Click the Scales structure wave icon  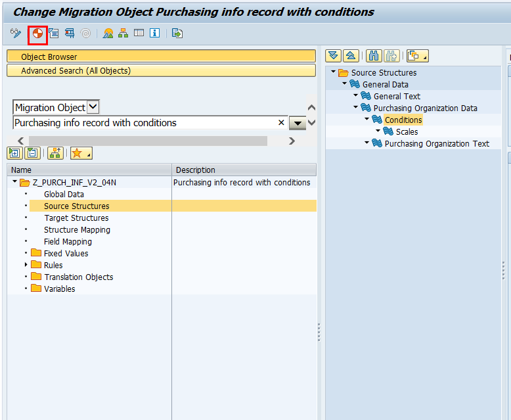pos(388,131)
